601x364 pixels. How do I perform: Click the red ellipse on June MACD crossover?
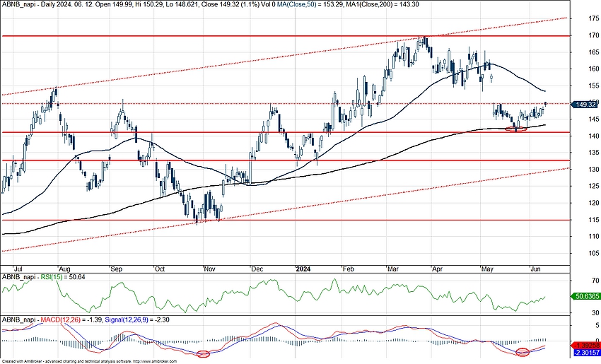[x=523, y=352]
